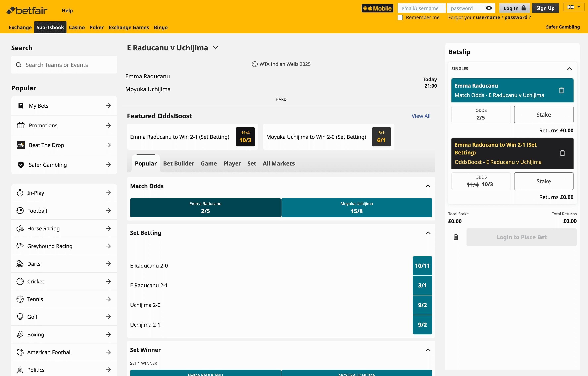Click the Beat The Drop icon
Image resolution: width=588 pixels, height=376 pixels.
[21, 145]
